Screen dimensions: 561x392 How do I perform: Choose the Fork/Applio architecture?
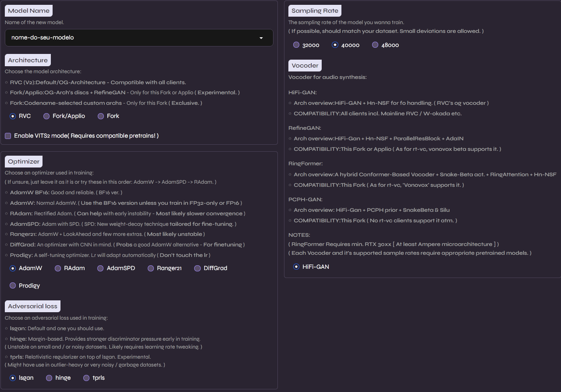point(46,116)
